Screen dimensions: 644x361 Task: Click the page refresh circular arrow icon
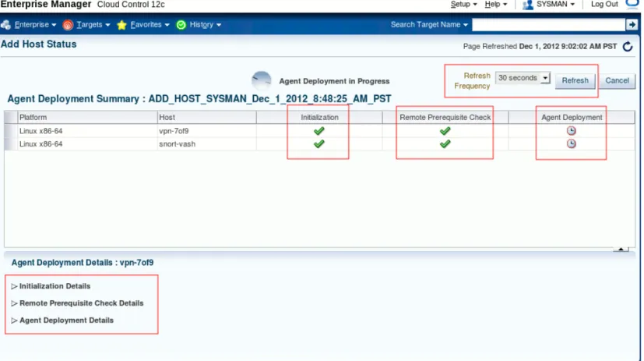click(628, 47)
